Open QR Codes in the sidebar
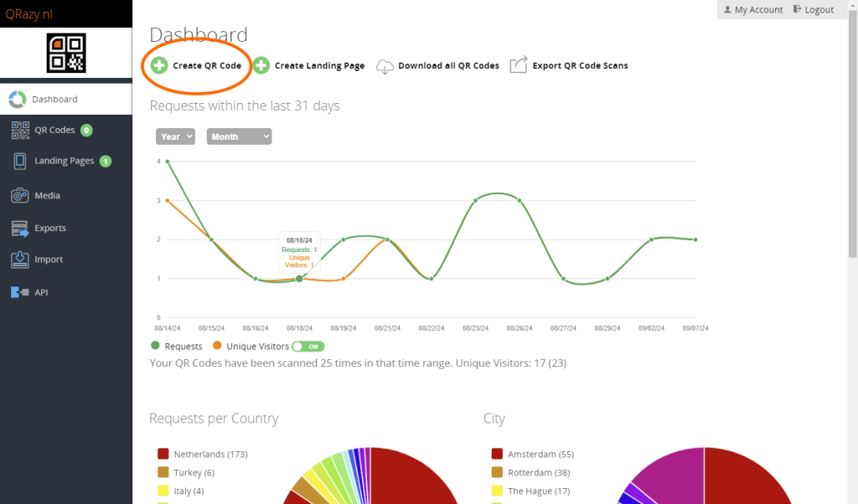This screenshot has height=504, width=858. pos(54,130)
